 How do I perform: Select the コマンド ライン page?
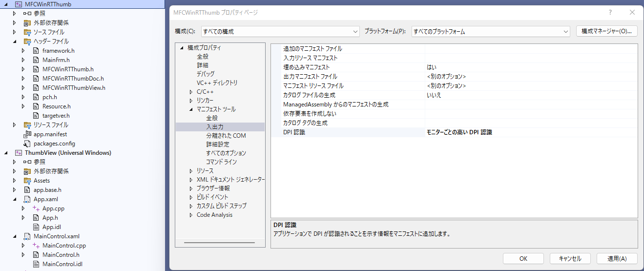click(221, 162)
